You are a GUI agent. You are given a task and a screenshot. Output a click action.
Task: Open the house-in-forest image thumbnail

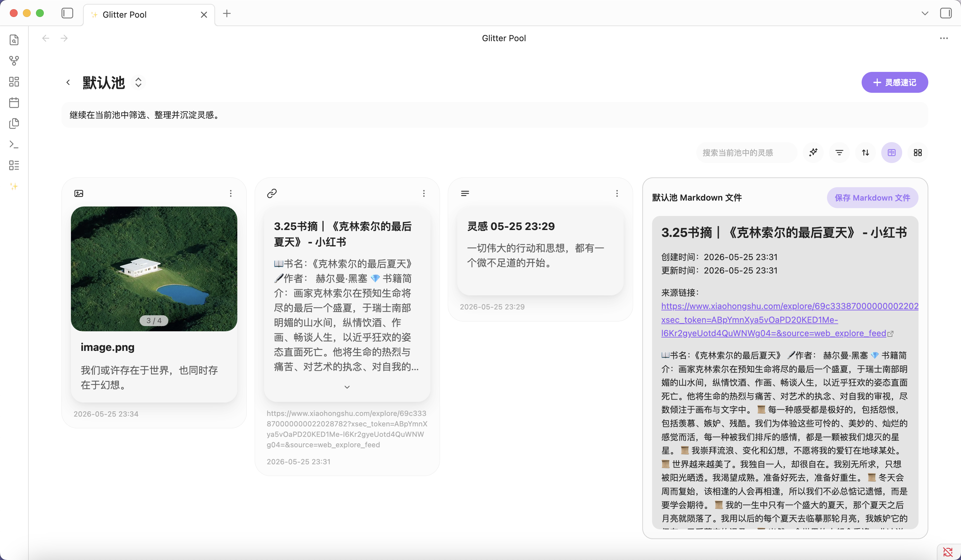coord(154,269)
